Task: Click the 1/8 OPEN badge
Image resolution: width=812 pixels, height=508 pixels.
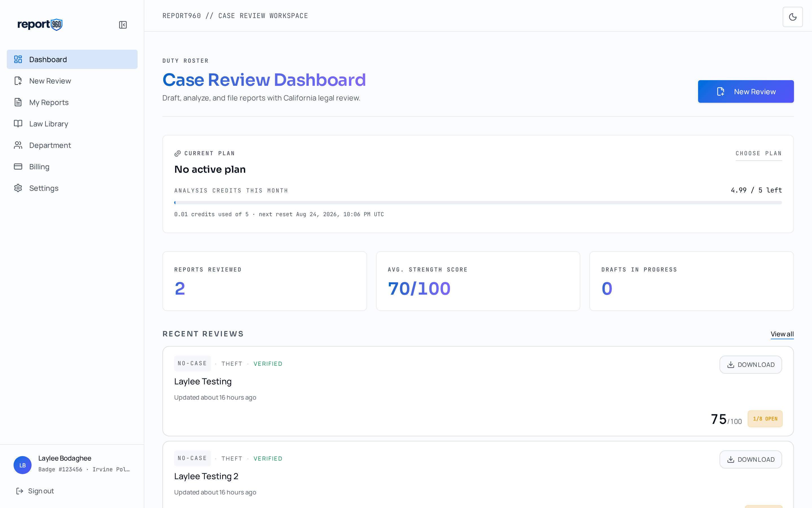Action: (765, 419)
